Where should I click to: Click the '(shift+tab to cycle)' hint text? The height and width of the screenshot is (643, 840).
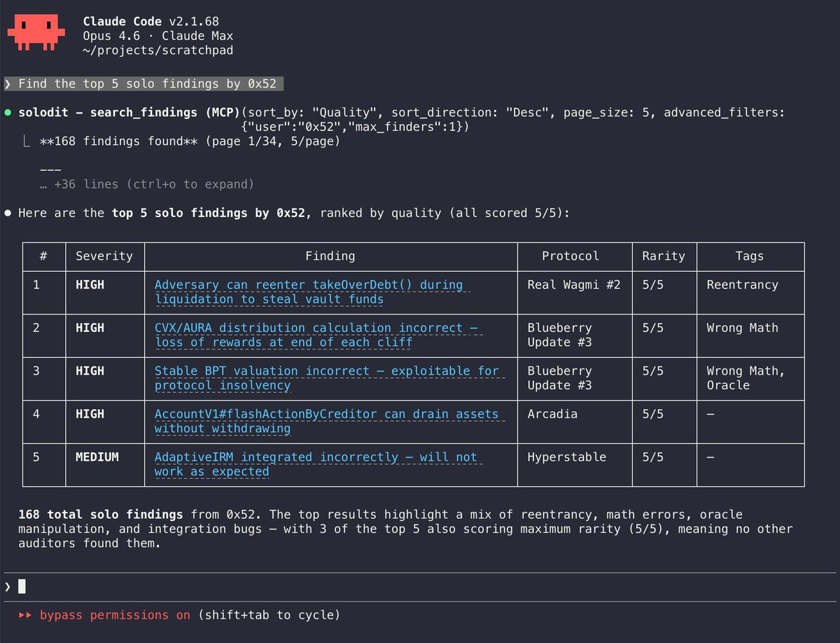coord(269,615)
